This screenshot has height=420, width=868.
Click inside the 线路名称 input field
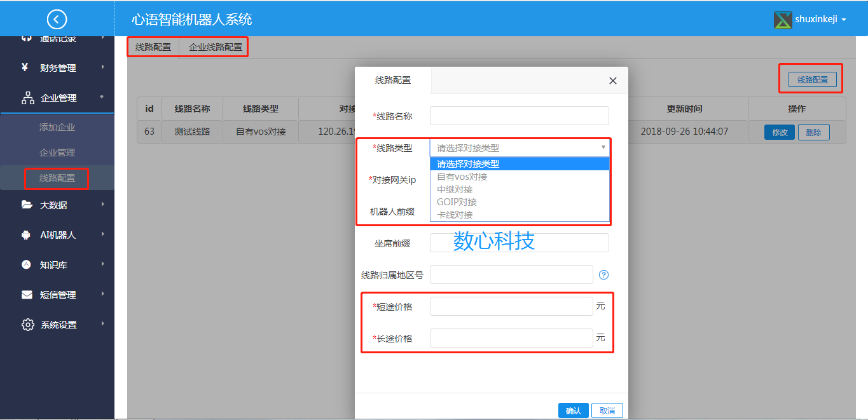[519, 116]
